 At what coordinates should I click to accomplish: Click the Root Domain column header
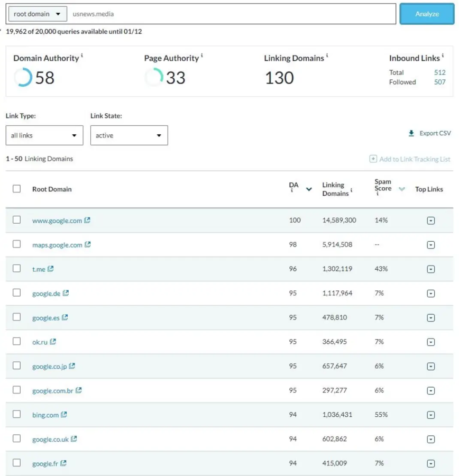[52, 189]
